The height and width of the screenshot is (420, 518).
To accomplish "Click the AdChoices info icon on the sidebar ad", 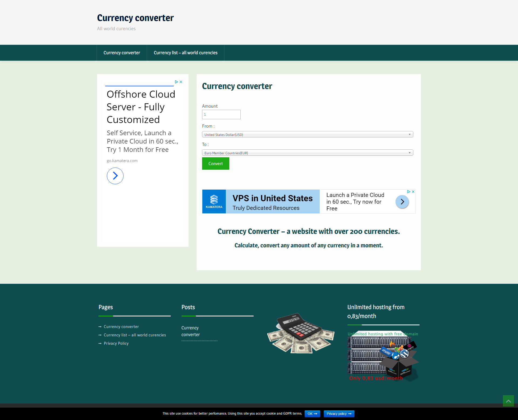I will point(176,81).
